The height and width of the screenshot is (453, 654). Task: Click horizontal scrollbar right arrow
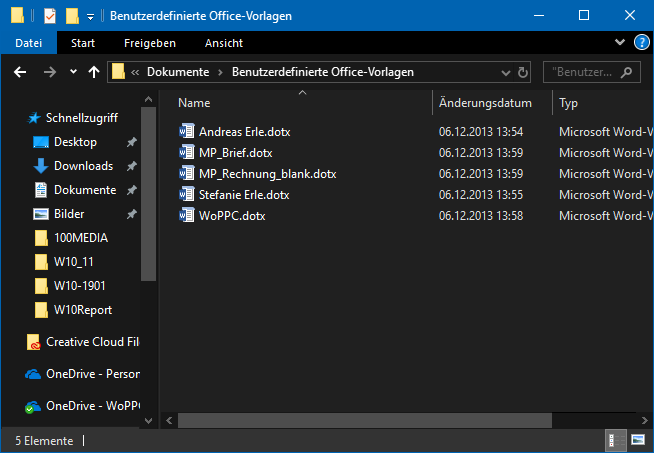pos(644,420)
